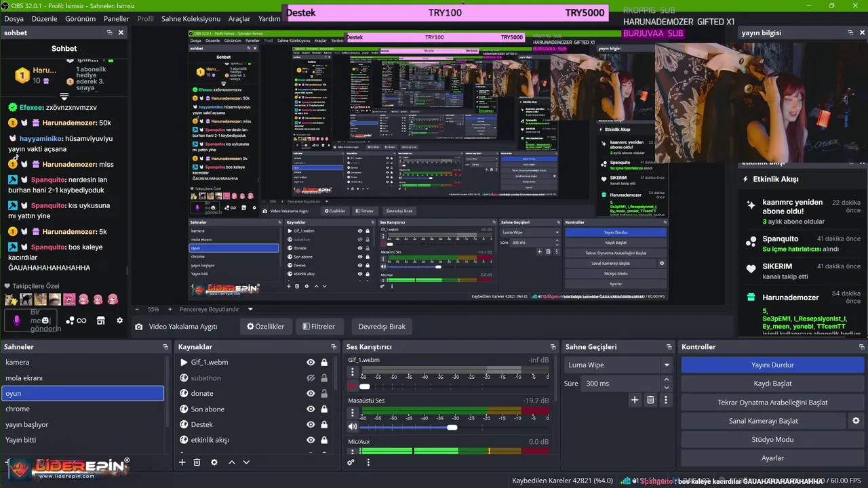
Task: Click the Süre 300 ms input field
Action: 621,384
